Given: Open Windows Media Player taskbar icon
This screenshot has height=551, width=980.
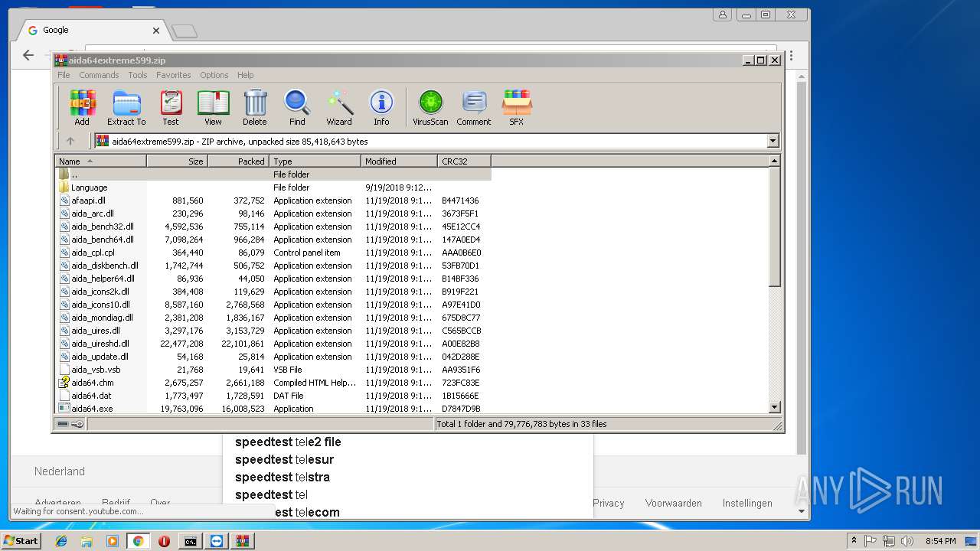Looking at the screenshot, I should [113, 541].
